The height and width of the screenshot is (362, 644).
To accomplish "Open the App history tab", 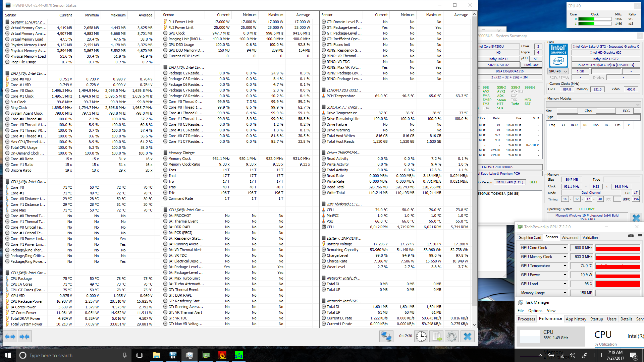I will [x=576, y=319].
